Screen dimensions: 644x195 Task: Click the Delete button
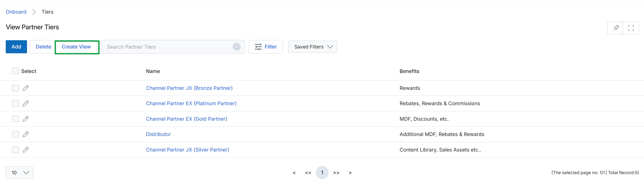(43, 47)
